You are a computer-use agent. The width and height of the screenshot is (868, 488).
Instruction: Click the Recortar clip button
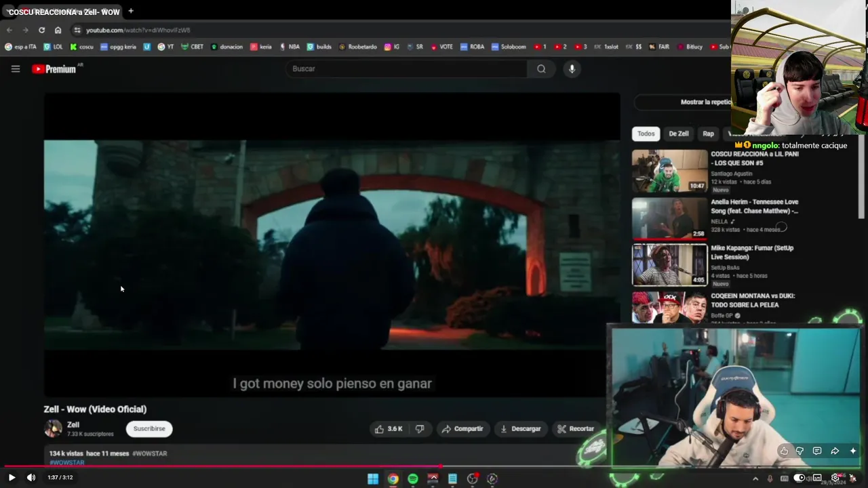click(576, 428)
